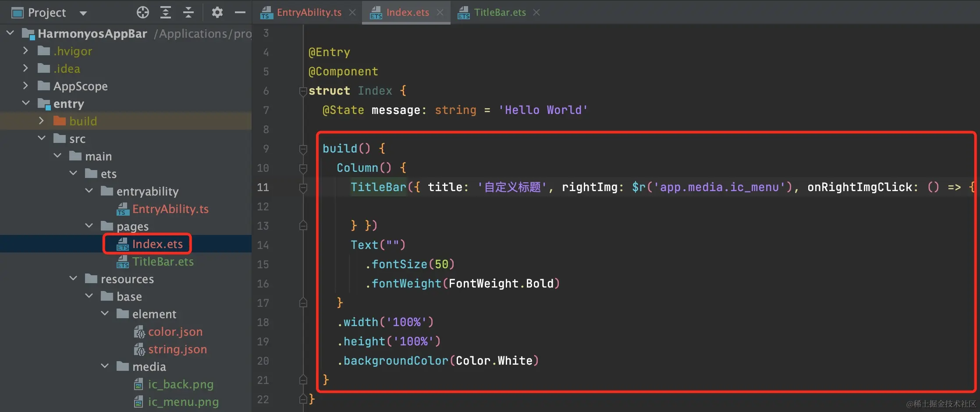
Task: Collapse the media folder
Action: tap(105, 366)
